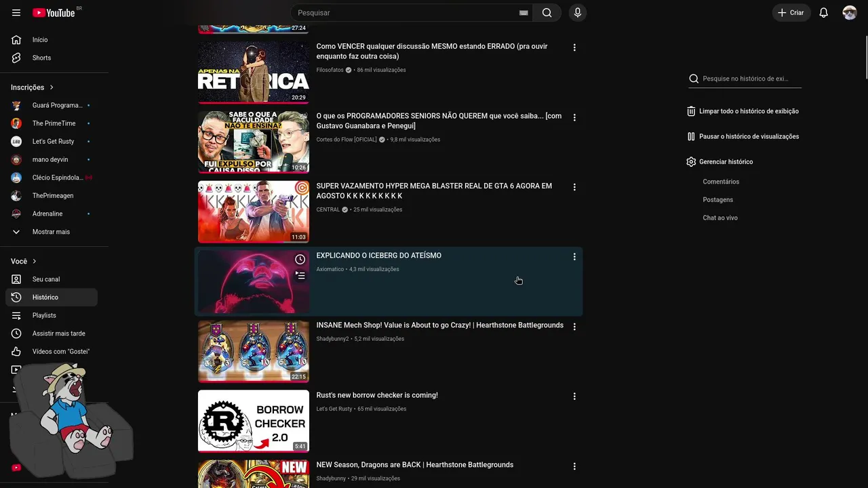
Task: Click the search watch history field
Action: click(745, 79)
